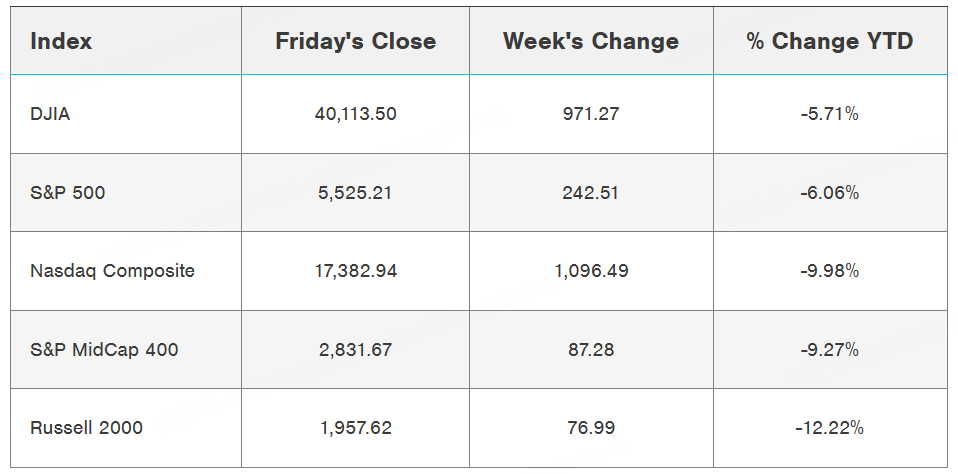Select Nasdaq weekly change 1,096.49

coord(590,270)
